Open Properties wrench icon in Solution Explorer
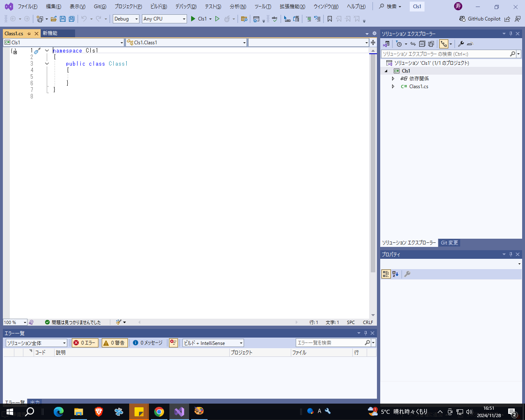The image size is (525, 420). point(461,44)
